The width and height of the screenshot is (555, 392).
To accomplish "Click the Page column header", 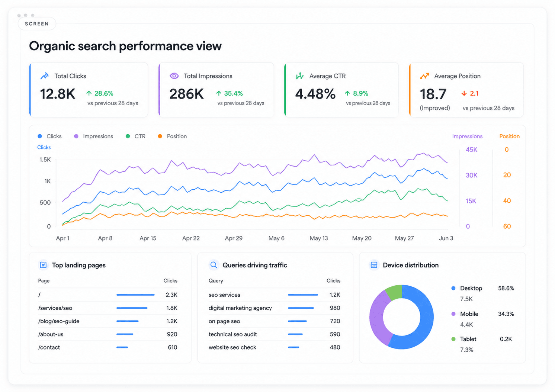I will point(44,280).
